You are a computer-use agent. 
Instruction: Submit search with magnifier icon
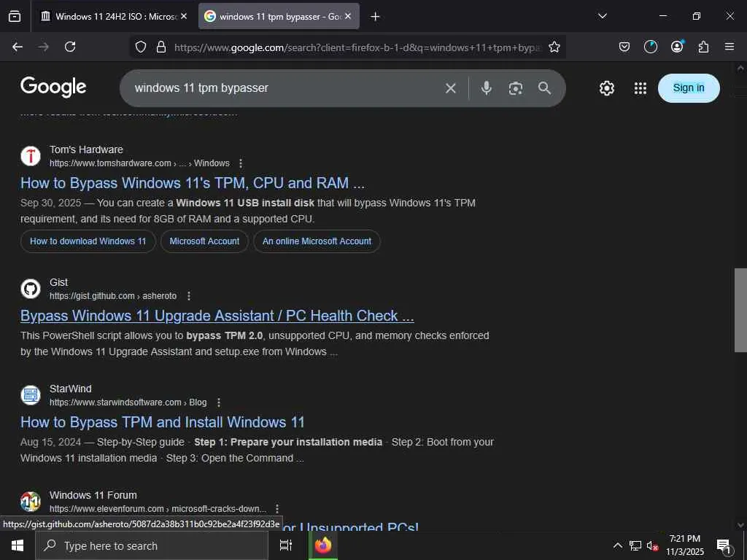point(544,88)
